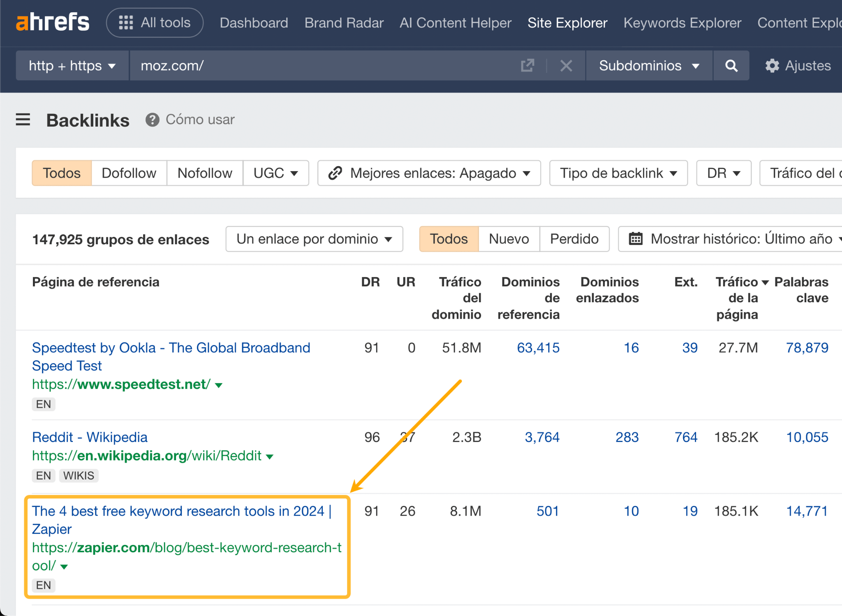Open Ajustes via the gear icon
Screen dimensions: 842x616
[773, 65]
